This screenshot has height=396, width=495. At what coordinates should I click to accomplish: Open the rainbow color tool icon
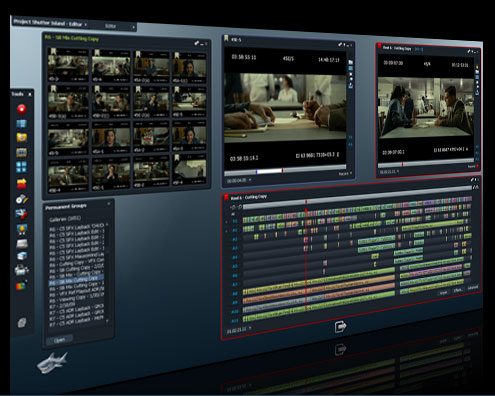(x=21, y=285)
